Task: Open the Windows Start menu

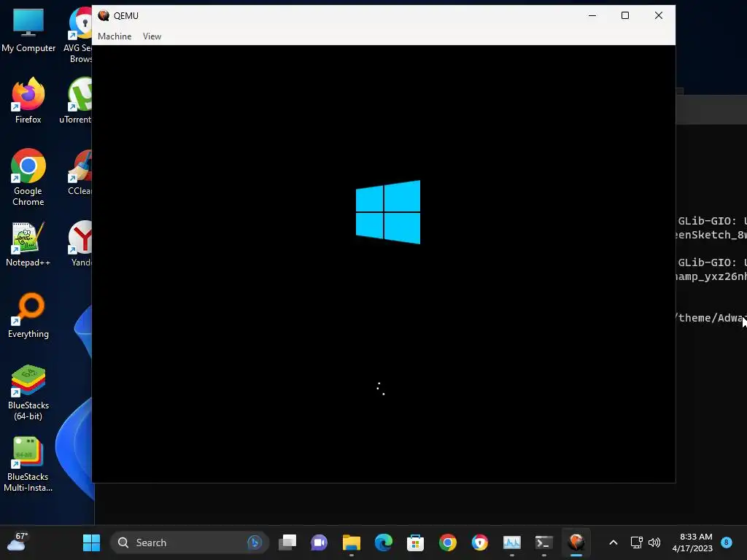Action: [x=91, y=542]
